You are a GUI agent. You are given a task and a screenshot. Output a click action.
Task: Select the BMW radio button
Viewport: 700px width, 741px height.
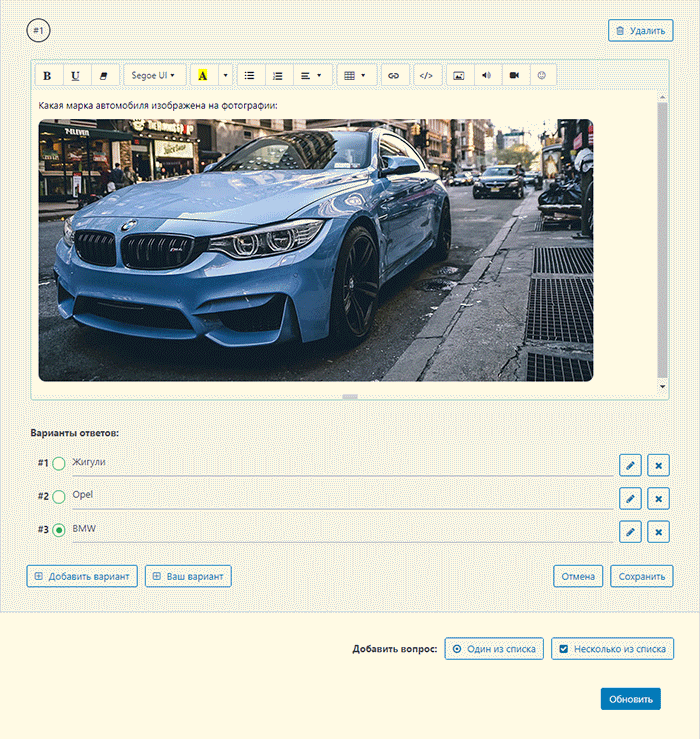59,530
